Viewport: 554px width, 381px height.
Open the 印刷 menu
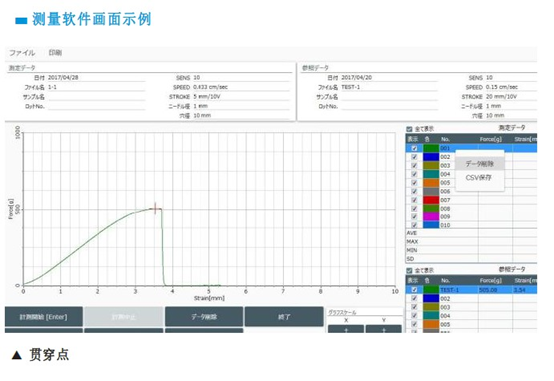coord(55,53)
